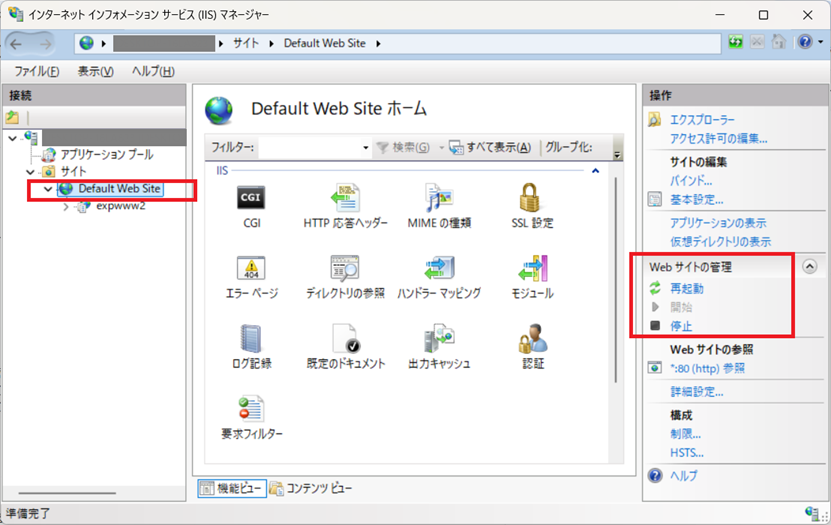Viewport: 831px width, 525px height.
Task: Click the help question mark toolbar icon
Action: click(805, 42)
